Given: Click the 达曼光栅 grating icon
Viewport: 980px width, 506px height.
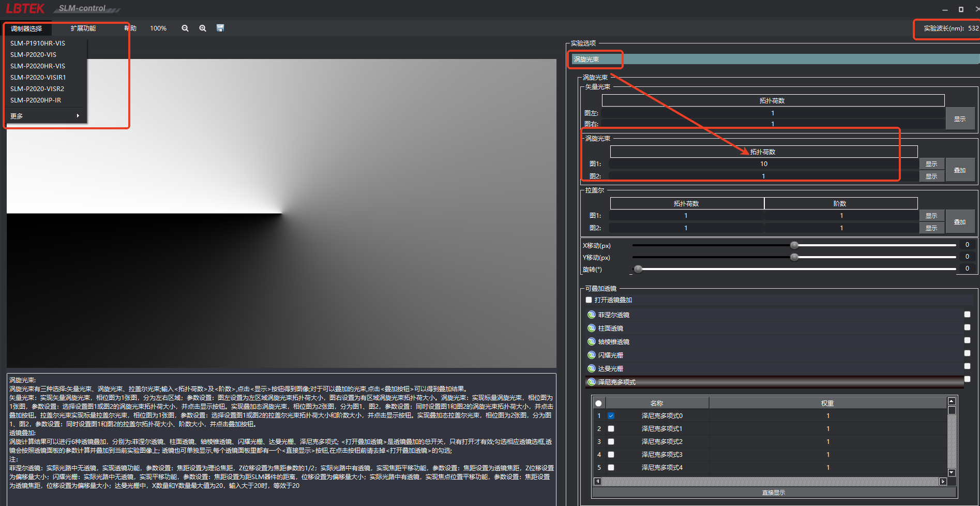Looking at the screenshot, I should (x=592, y=368).
